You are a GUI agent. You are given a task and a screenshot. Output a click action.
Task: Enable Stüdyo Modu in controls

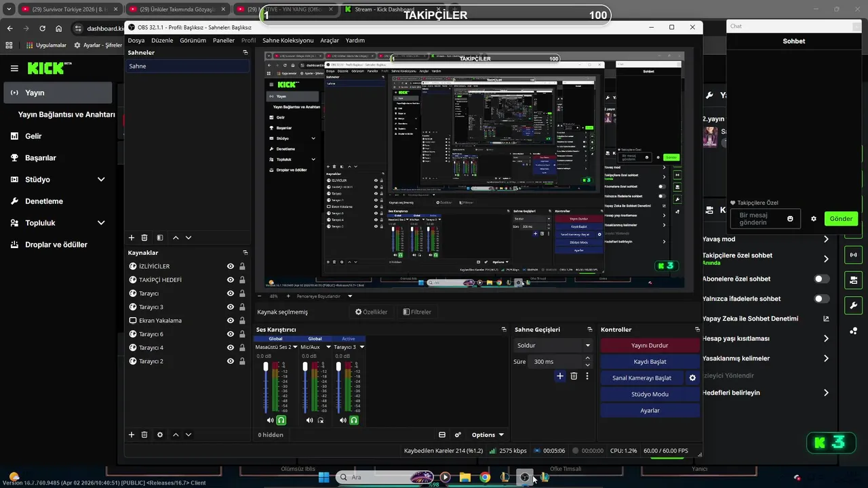click(650, 394)
